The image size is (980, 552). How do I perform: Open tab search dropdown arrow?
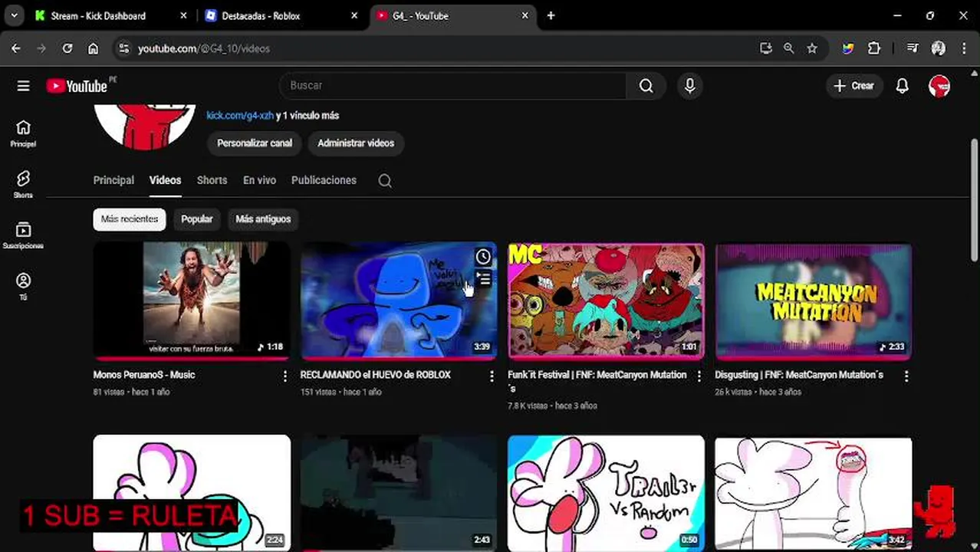14,15
